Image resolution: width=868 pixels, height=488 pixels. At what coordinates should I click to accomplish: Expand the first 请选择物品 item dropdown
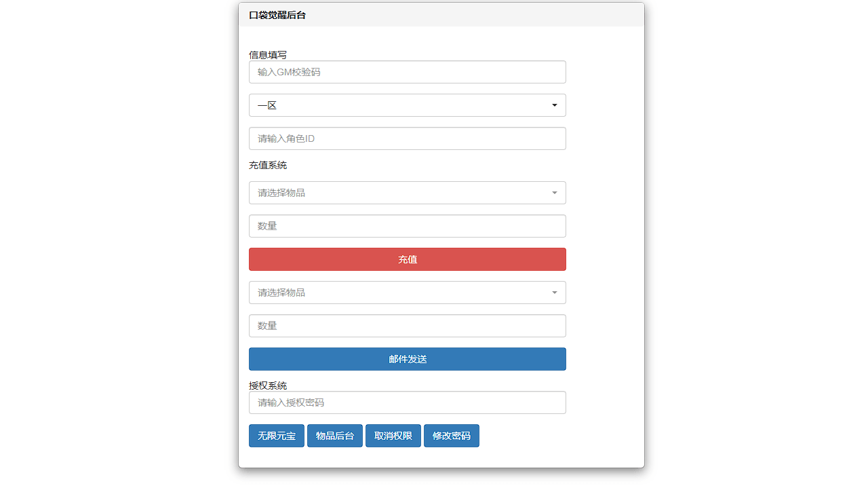click(407, 193)
